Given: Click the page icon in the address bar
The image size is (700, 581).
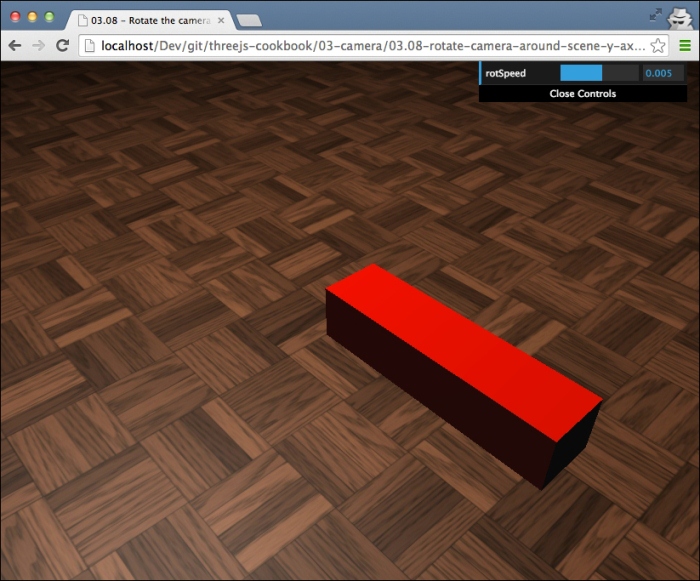Looking at the screenshot, I should [x=90, y=46].
